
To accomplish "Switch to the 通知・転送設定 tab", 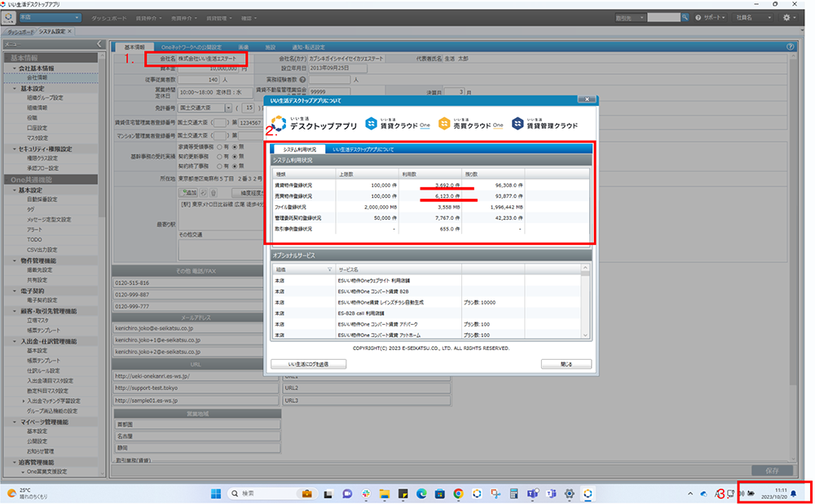I will point(308,47).
